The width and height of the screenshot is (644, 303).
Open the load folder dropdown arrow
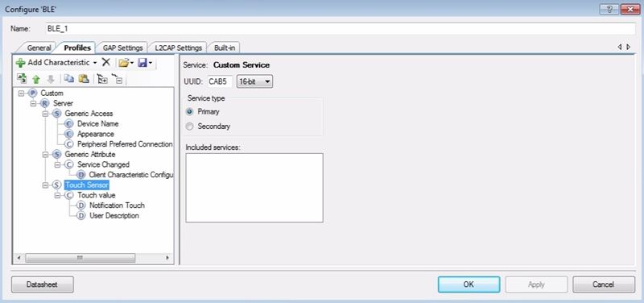click(x=132, y=63)
